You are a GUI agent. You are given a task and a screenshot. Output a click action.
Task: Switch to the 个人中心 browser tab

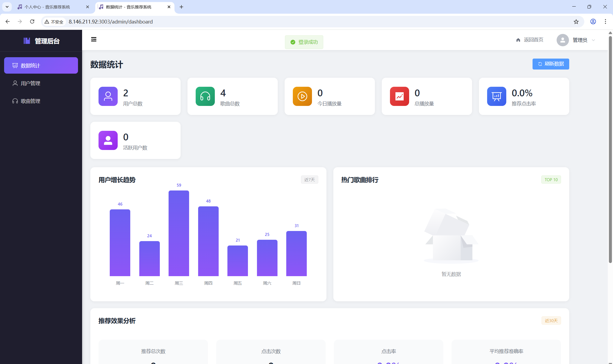[x=47, y=7]
